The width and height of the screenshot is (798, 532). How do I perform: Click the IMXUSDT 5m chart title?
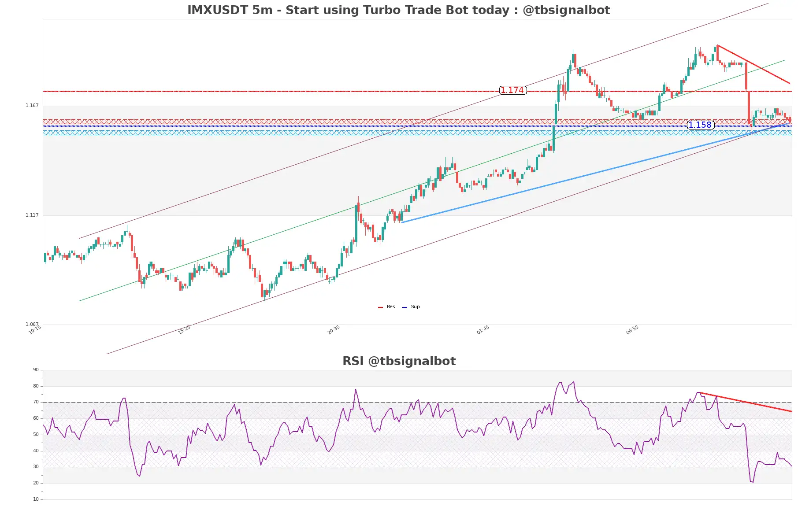[399, 10]
